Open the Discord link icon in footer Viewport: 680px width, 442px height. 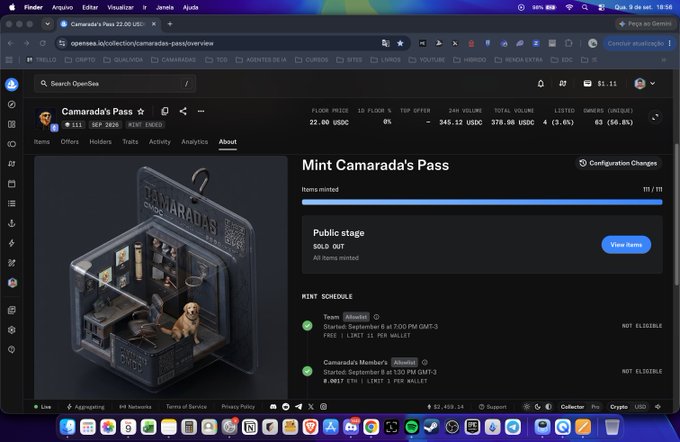point(273,407)
